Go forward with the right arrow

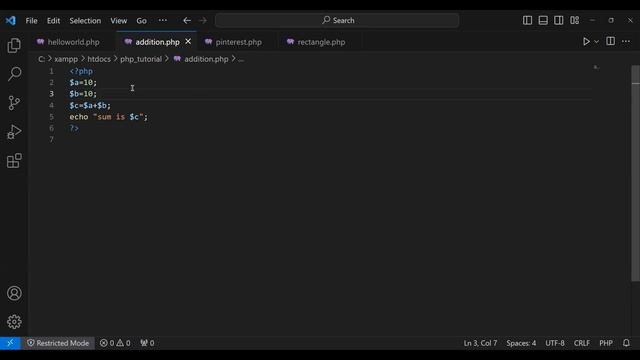pos(203,20)
